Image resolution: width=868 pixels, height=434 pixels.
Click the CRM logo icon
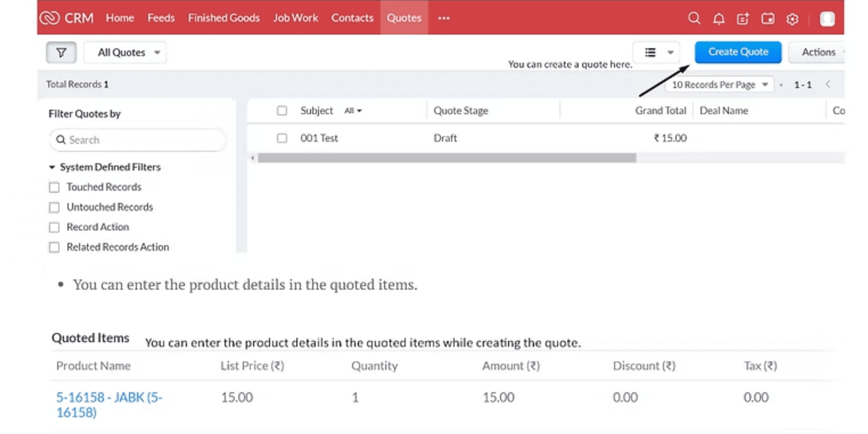pos(50,18)
